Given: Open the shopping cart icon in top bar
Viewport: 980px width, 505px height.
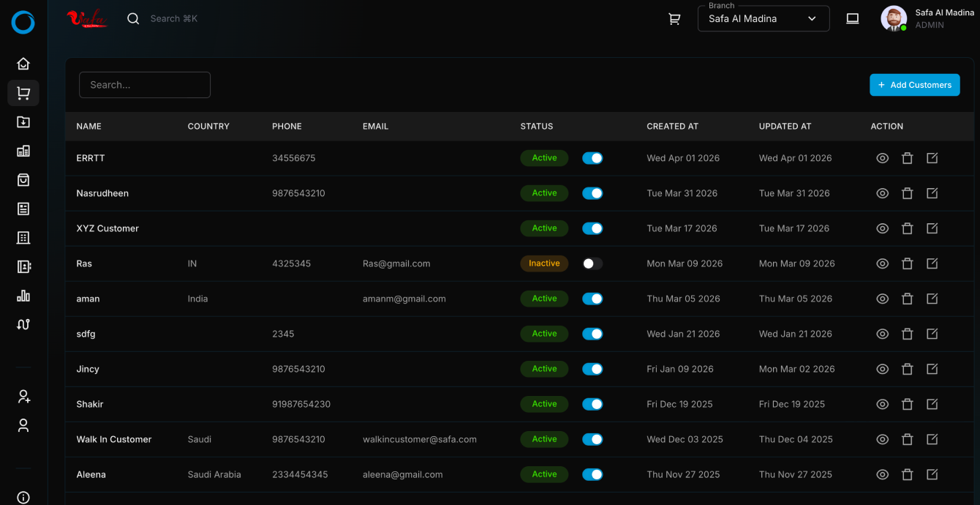Looking at the screenshot, I should click(674, 19).
